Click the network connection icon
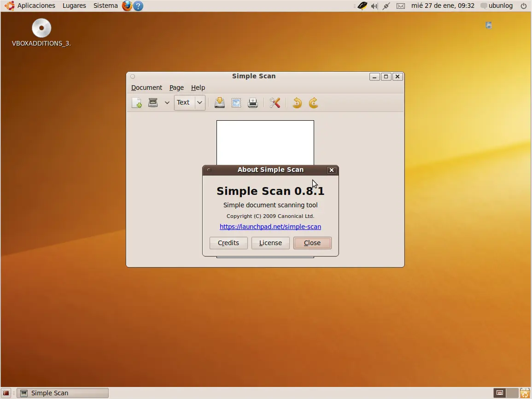532x399 pixels. [x=386, y=6]
